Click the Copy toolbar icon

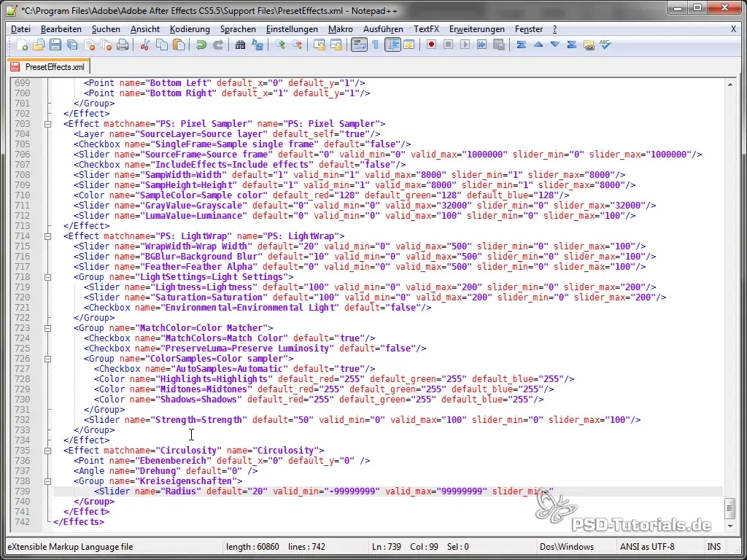(162, 45)
